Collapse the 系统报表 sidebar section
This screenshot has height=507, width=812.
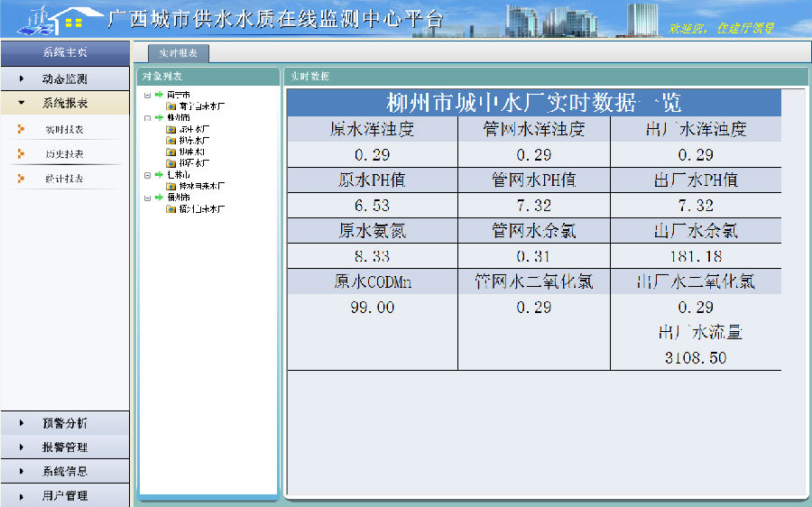tap(63, 104)
